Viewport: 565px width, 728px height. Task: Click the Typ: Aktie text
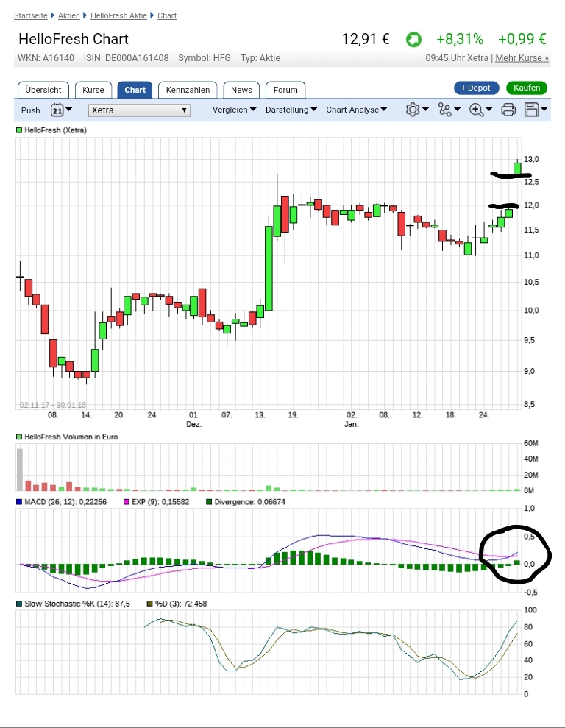[260, 58]
